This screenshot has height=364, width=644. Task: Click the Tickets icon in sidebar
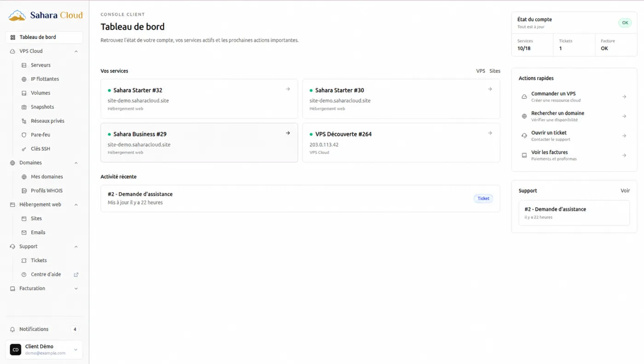tap(24, 260)
